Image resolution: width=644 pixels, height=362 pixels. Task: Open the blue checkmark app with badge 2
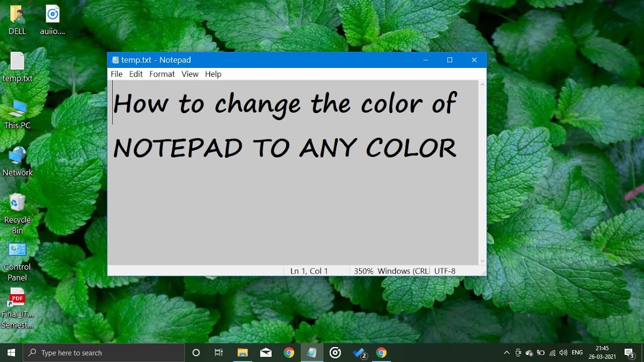point(359,352)
